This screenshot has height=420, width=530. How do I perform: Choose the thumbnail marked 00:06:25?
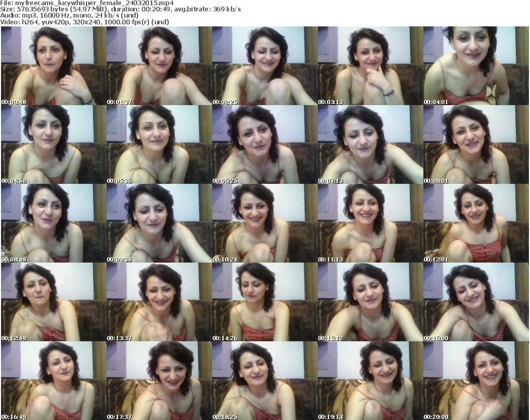click(264, 144)
